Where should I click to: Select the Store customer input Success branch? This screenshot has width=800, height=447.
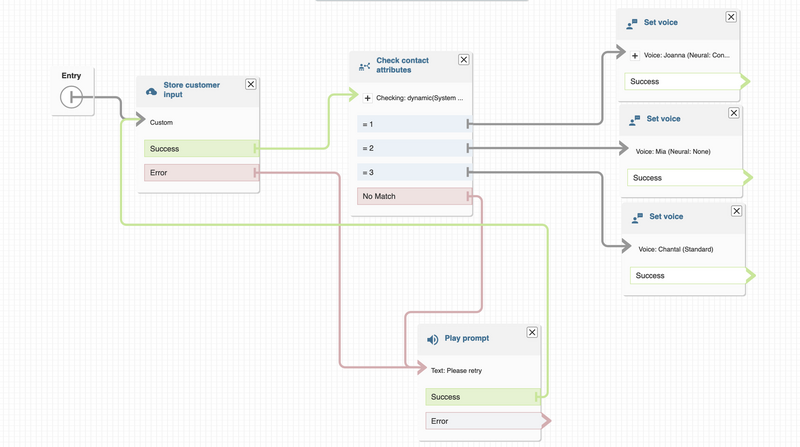click(202, 148)
